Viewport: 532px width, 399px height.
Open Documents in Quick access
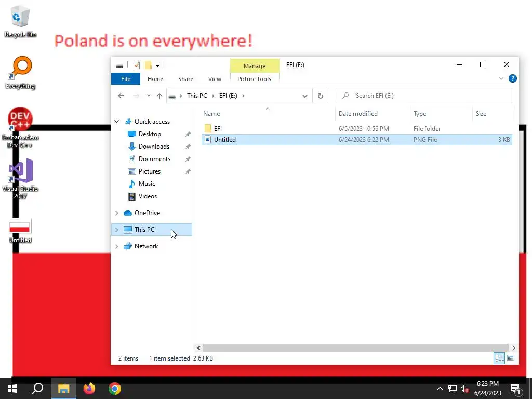click(154, 159)
